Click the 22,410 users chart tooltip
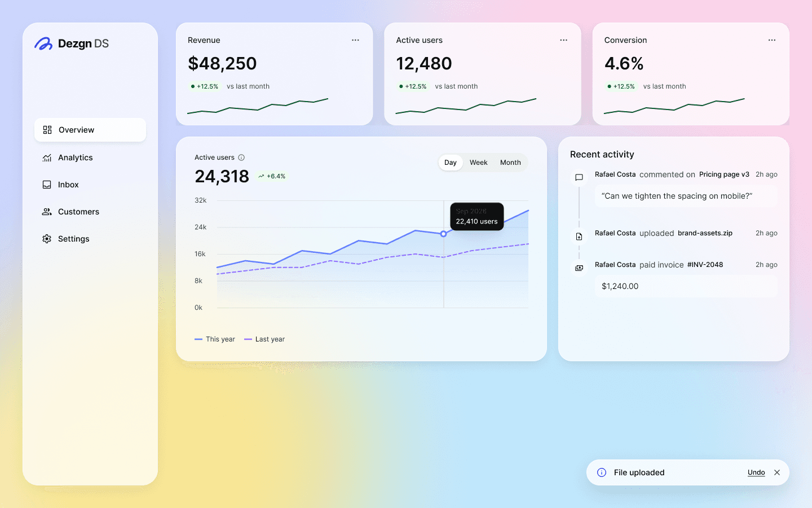The width and height of the screenshot is (812, 508). click(x=476, y=216)
